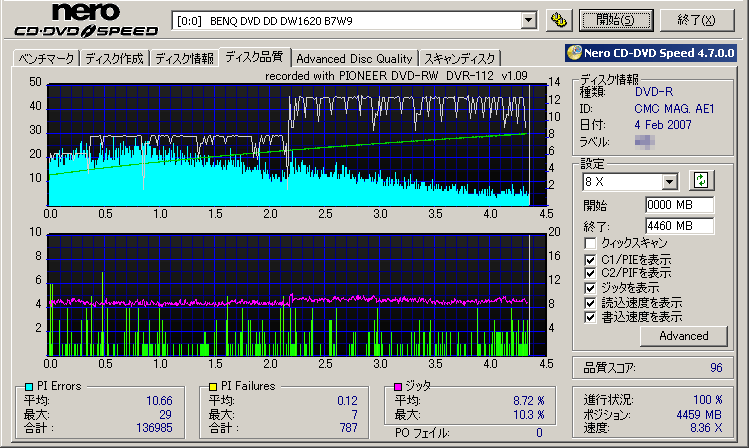Go to Advanced Disc Quality tab
Screen dimensions: 749x448
coord(354,59)
